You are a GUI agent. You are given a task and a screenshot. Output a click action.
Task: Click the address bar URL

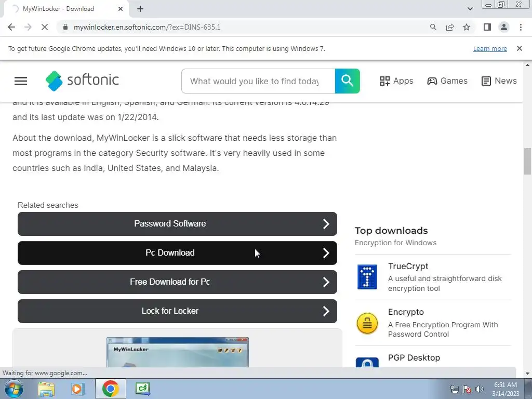[147, 27]
